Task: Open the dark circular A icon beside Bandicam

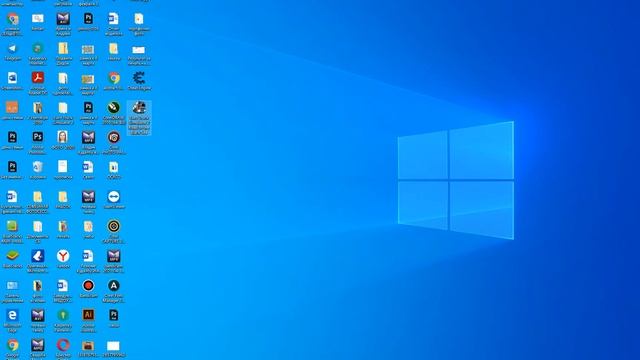Action: [x=114, y=286]
